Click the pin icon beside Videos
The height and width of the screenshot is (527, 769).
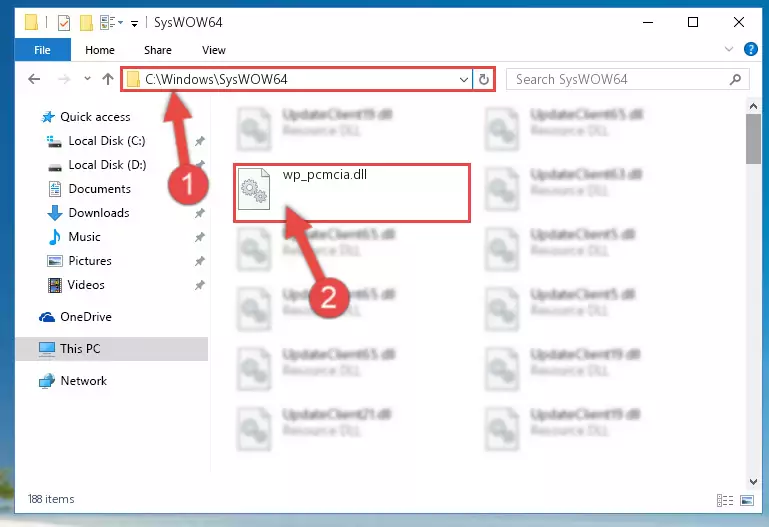point(200,285)
